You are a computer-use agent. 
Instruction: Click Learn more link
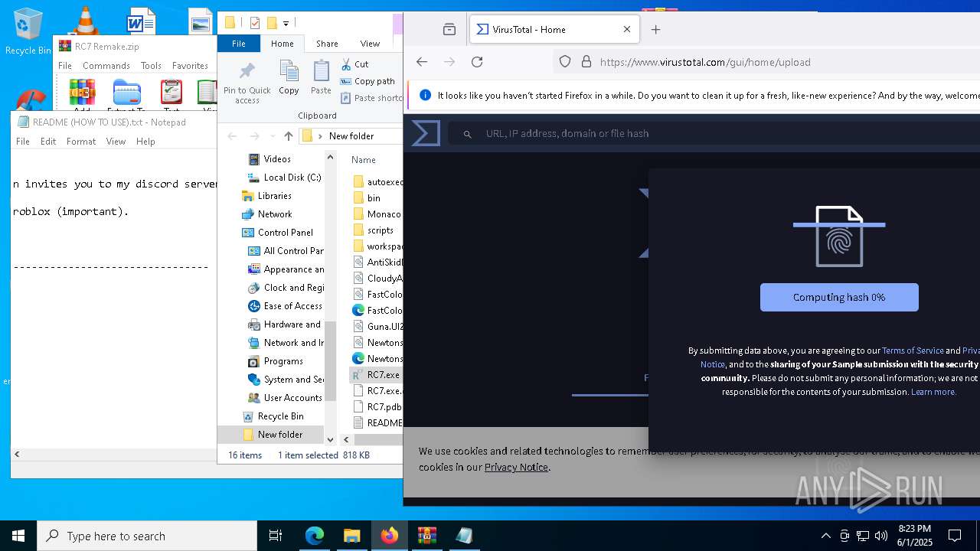pyautogui.click(x=933, y=392)
